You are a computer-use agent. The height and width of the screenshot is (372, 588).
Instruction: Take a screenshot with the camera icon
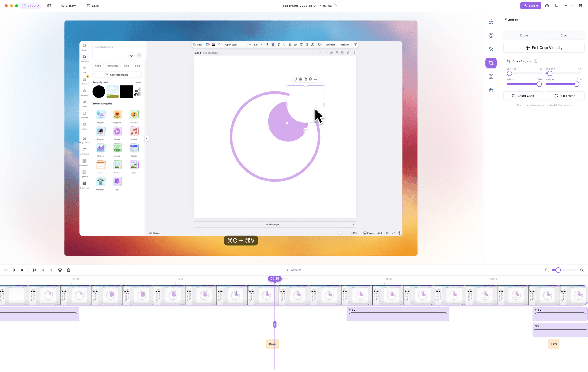click(x=547, y=6)
